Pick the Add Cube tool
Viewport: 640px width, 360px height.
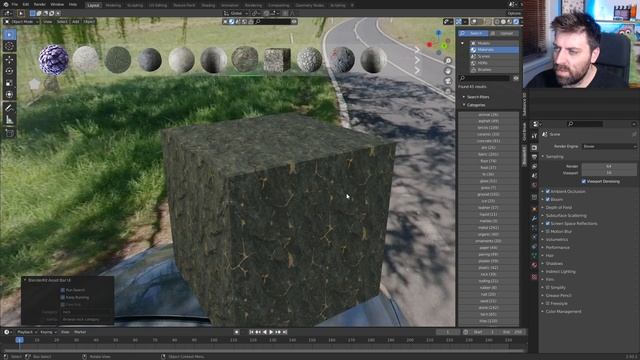pyautogui.click(x=9, y=133)
